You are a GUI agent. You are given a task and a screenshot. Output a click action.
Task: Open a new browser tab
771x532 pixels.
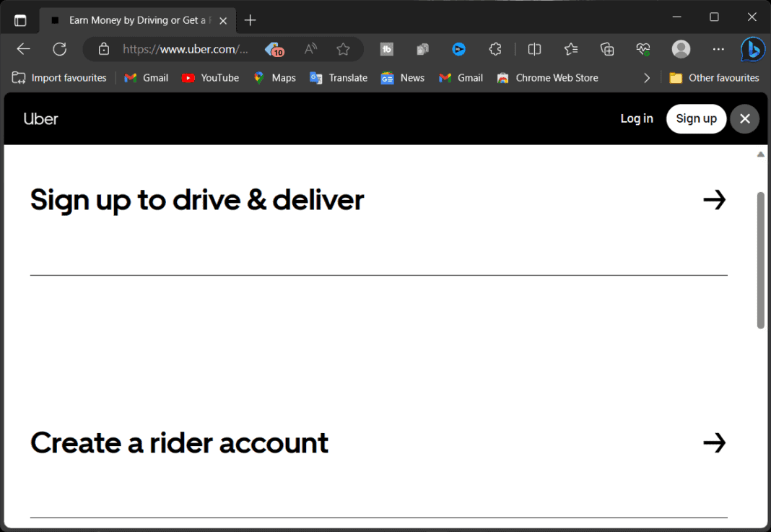[250, 20]
